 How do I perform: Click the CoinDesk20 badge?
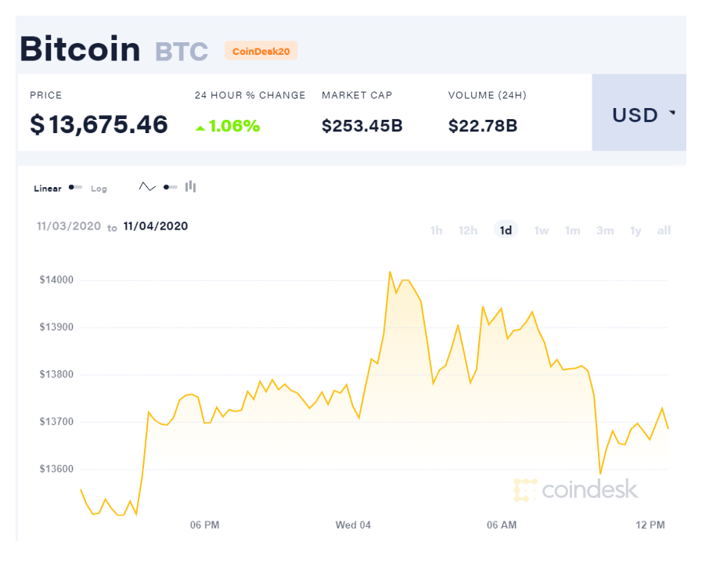tap(261, 51)
